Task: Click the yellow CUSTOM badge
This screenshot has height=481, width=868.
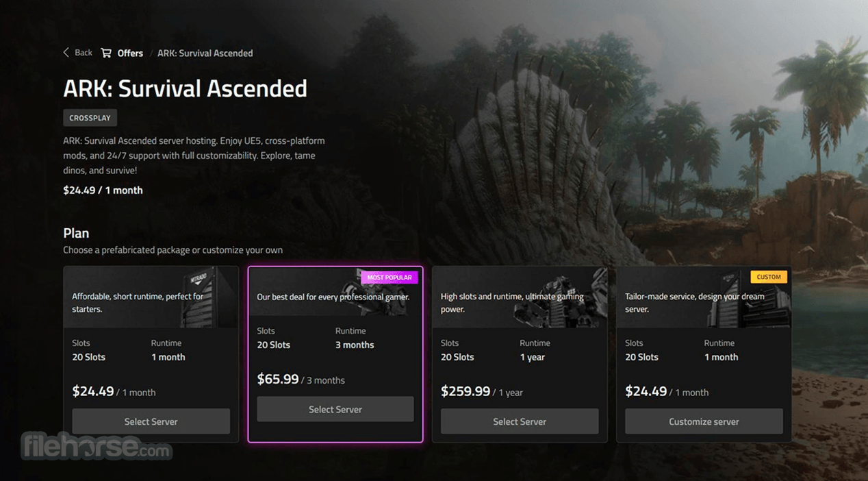Action: pyautogui.click(x=769, y=277)
